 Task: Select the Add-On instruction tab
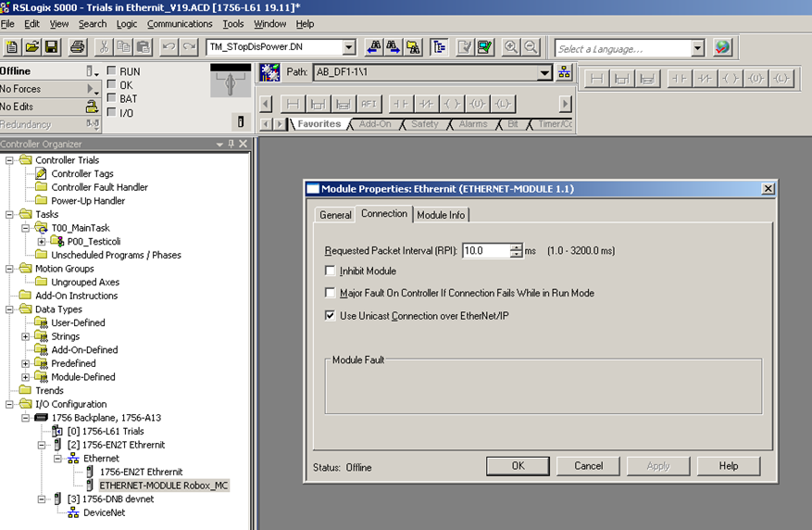coord(375,124)
